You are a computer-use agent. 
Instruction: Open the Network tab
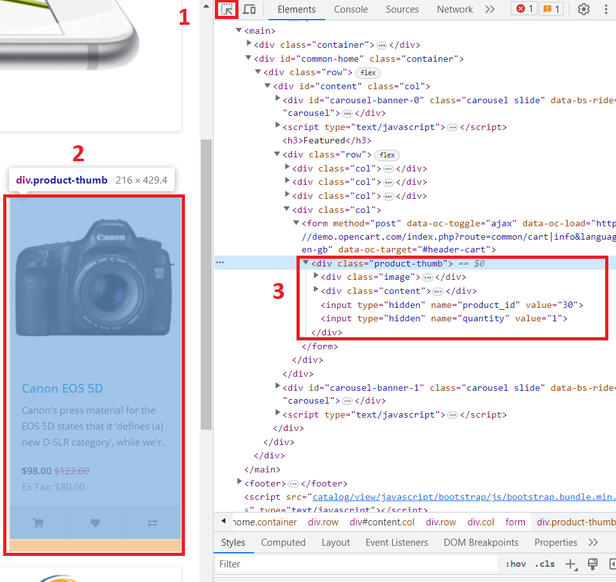tap(454, 10)
